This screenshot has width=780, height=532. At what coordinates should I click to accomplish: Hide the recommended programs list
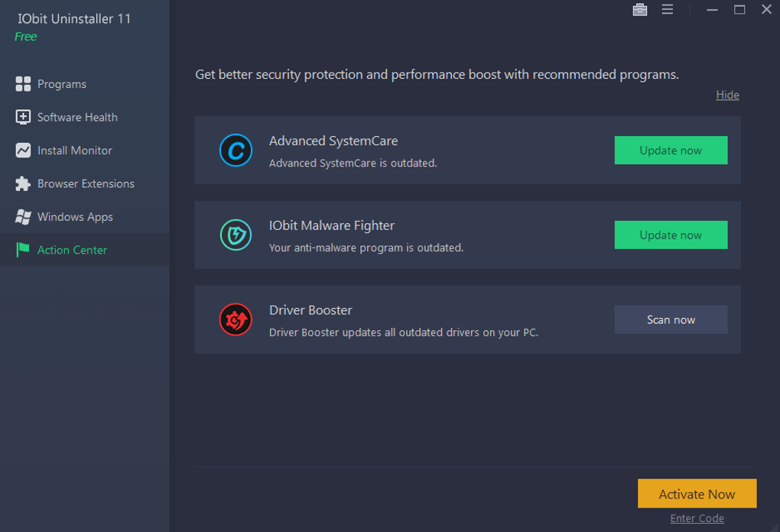(727, 95)
